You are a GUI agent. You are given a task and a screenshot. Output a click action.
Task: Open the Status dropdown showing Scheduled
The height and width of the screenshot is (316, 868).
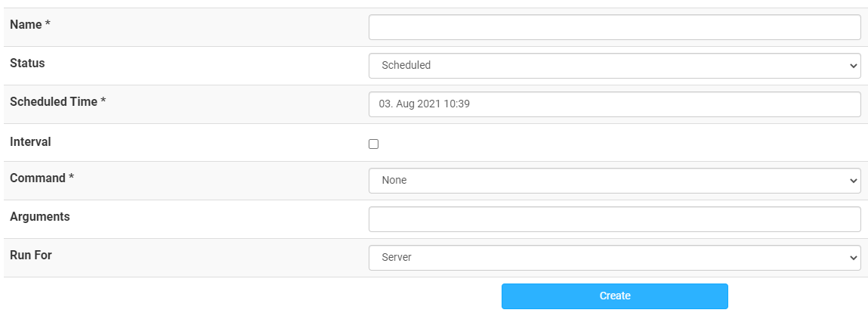[614, 66]
